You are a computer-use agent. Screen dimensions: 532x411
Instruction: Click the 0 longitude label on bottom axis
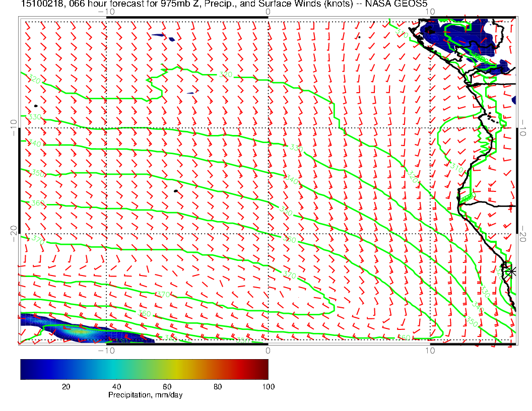click(x=268, y=350)
